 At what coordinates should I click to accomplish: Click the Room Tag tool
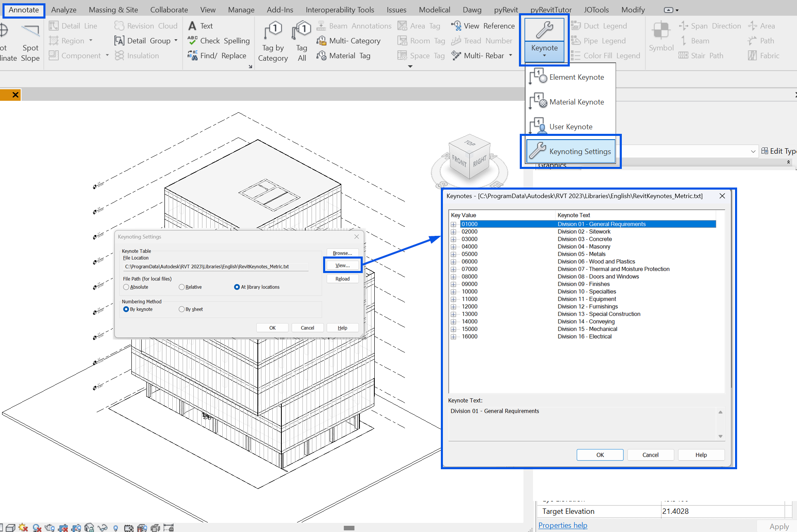click(x=421, y=40)
